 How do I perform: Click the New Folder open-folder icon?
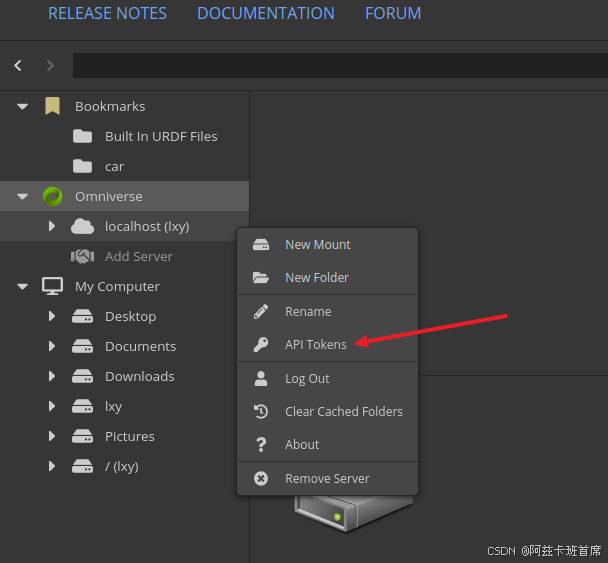click(x=261, y=278)
